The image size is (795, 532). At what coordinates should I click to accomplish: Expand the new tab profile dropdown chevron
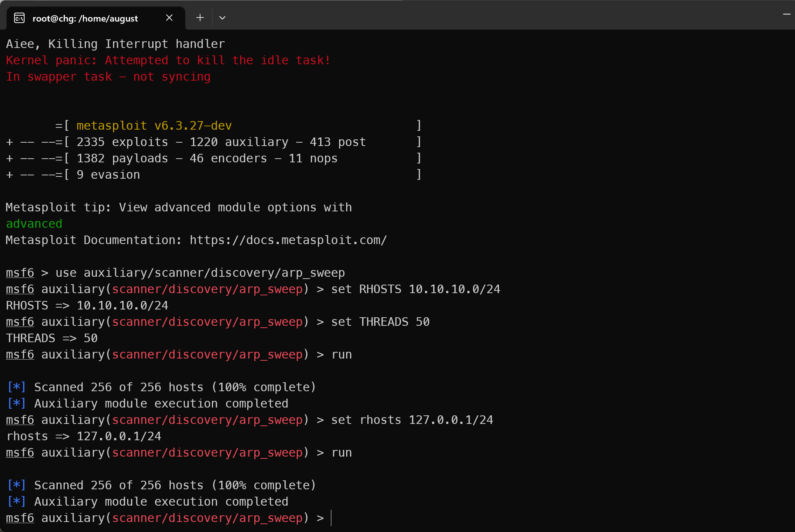(x=222, y=18)
